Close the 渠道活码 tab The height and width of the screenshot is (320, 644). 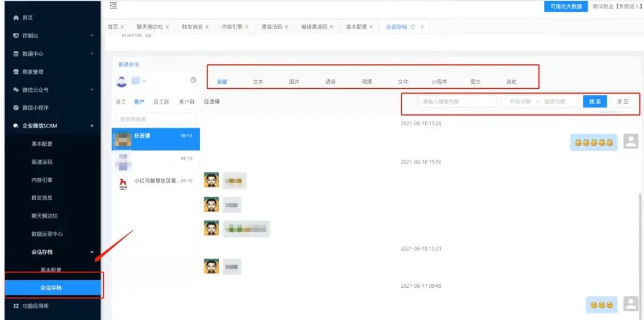[286, 27]
